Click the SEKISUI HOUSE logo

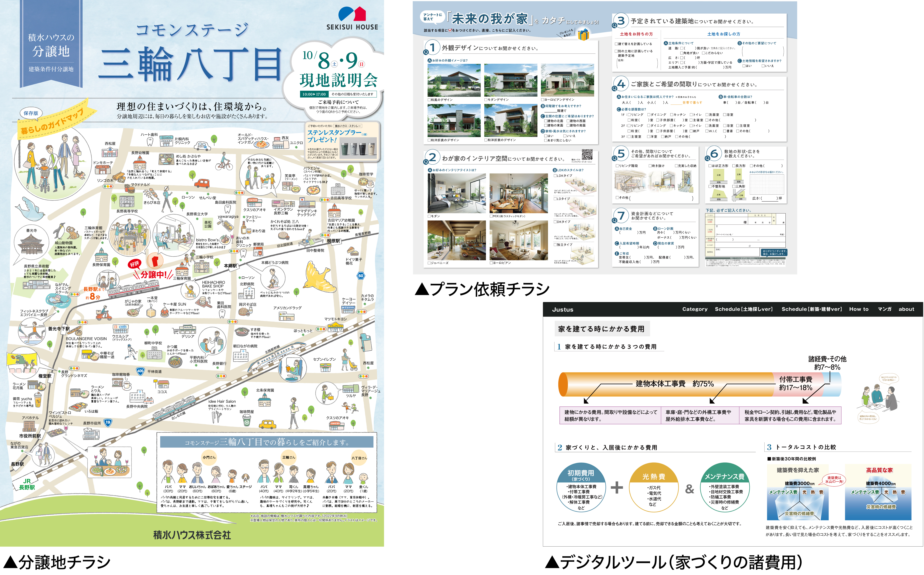(x=352, y=18)
